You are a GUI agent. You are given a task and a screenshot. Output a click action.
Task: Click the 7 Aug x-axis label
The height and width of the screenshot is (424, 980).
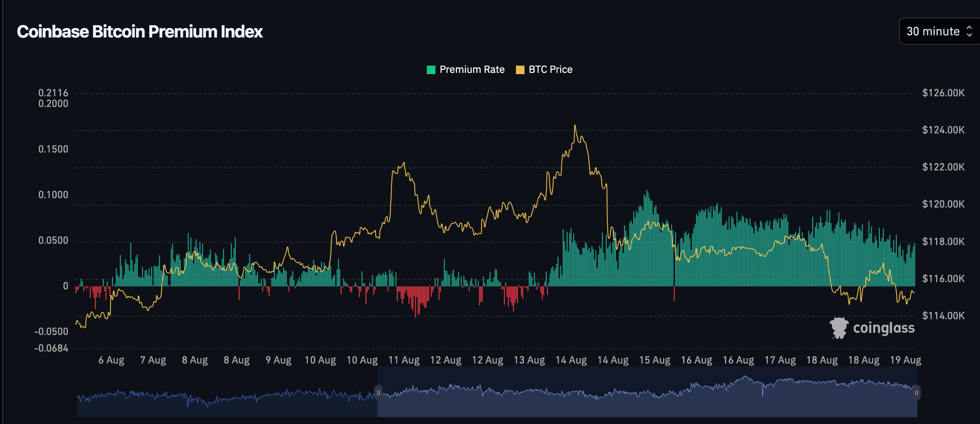tap(153, 360)
